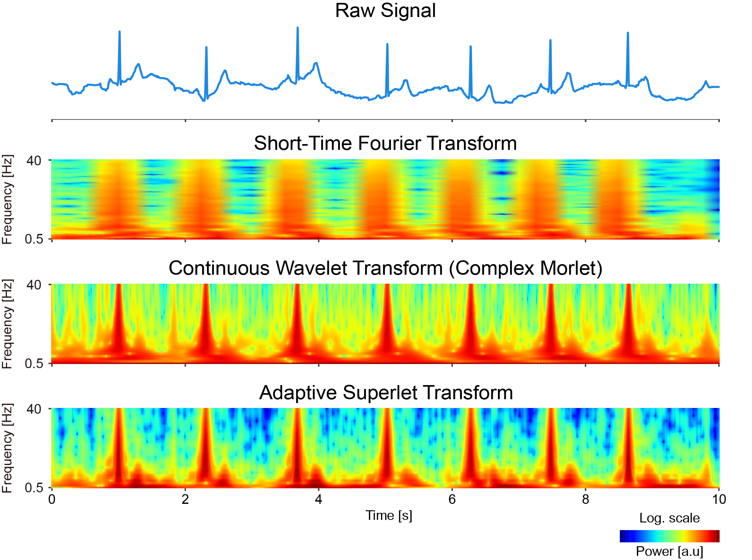Click the x-axis tick label "2"
752x560 pixels.
pos(185,499)
